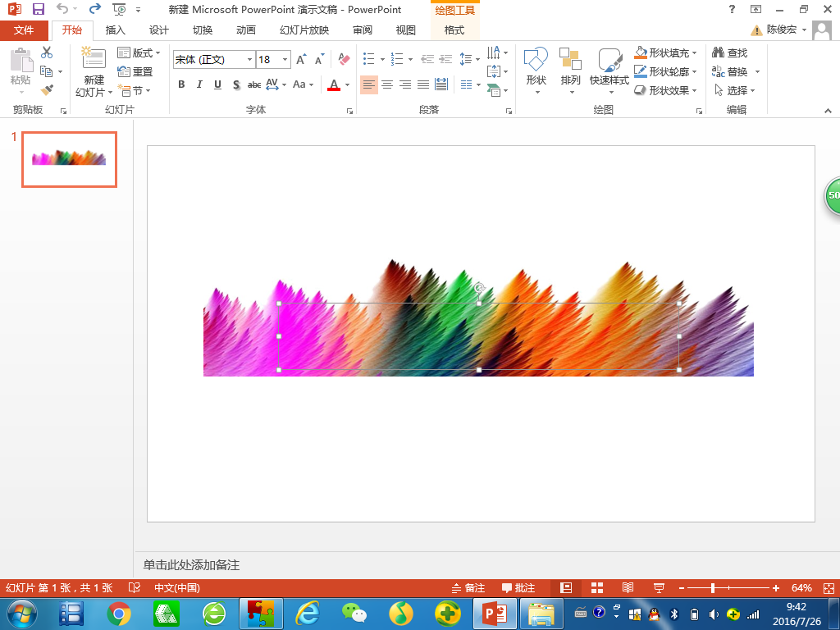Click the Shapes gallery icon

click(536, 59)
